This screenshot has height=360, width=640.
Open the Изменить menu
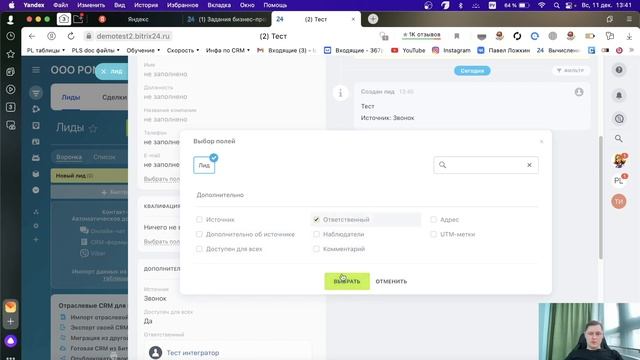coord(91,5)
